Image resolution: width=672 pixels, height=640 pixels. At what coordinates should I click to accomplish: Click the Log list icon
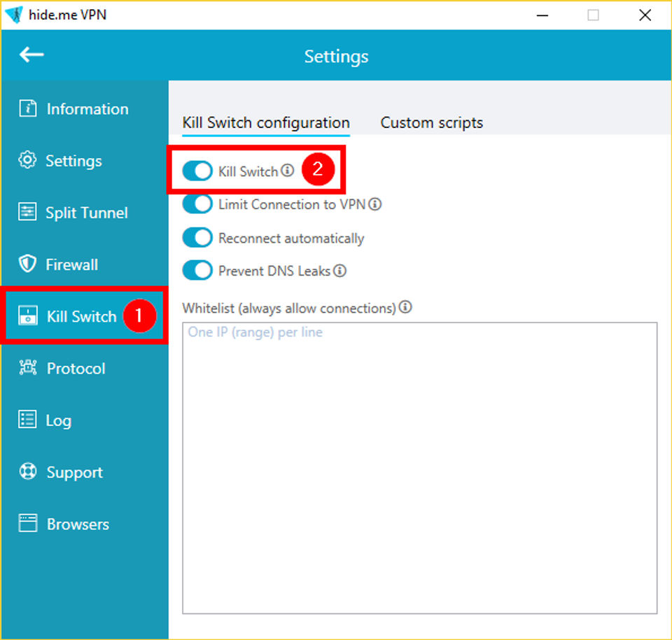point(27,420)
